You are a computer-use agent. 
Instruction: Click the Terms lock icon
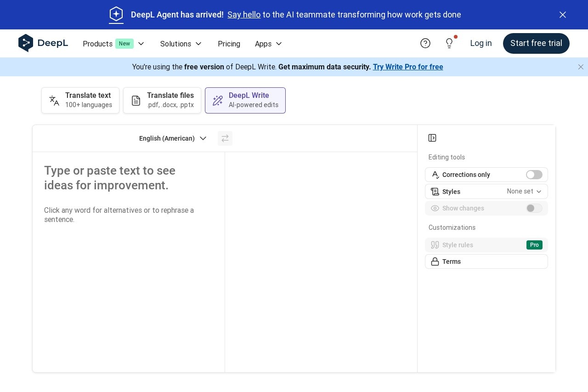click(435, 261)
